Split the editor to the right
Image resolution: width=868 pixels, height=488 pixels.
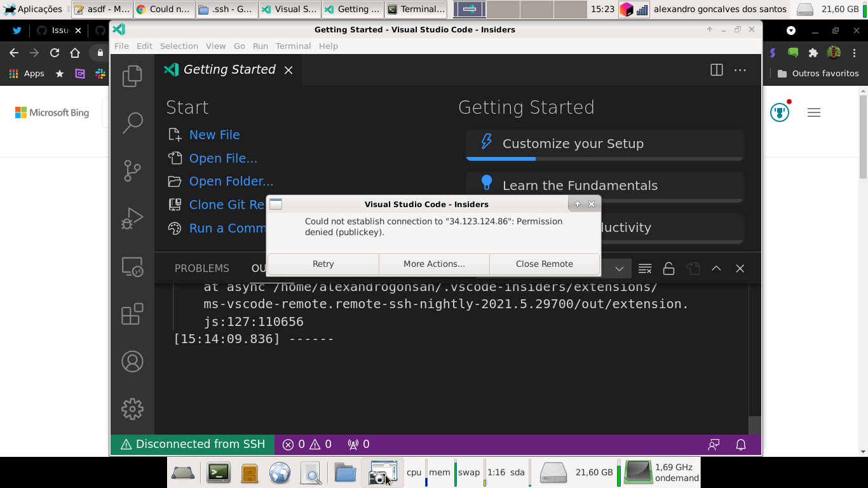pyautogui.click(x=716, y=70)
